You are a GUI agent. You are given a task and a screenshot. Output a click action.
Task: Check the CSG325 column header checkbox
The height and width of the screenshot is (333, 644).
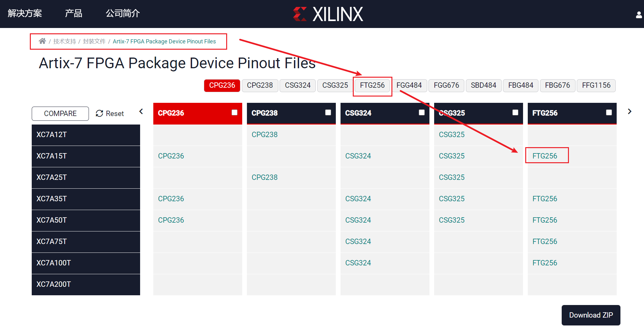515,112
